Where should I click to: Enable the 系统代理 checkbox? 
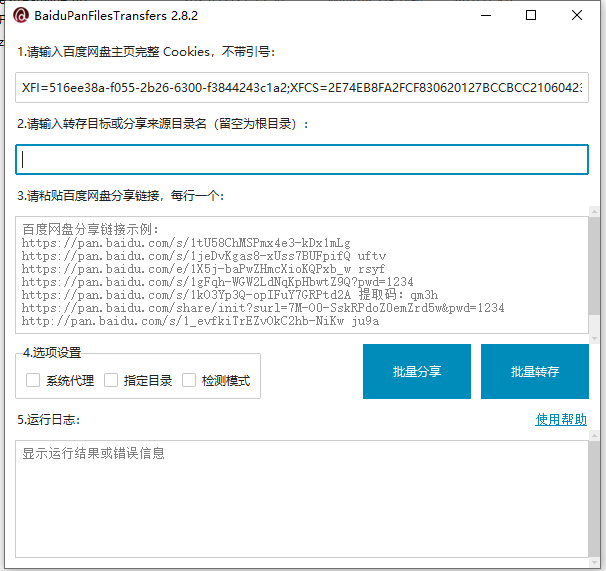[33, 380]
